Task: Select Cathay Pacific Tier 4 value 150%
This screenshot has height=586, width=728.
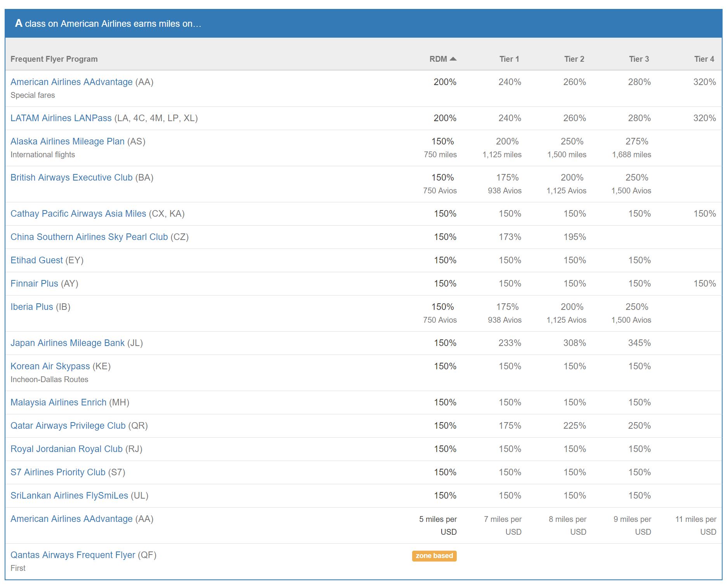Action: pos(705,214)
